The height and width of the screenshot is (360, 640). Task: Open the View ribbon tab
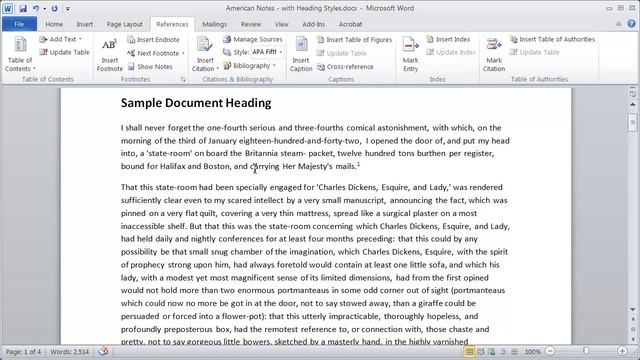[281, 24]
